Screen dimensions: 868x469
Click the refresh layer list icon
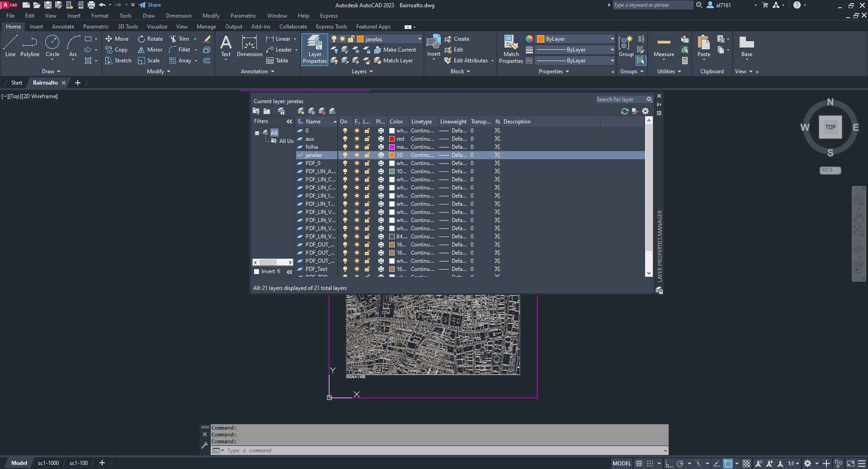625,111
